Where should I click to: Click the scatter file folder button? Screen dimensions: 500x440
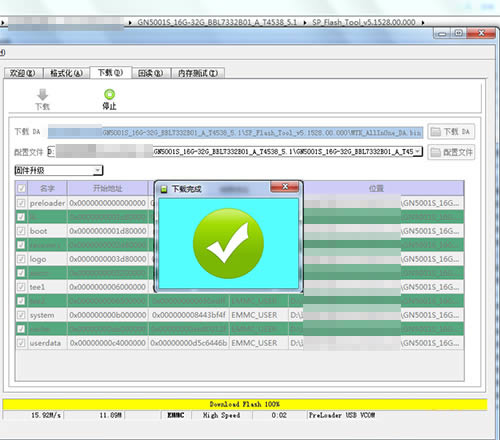pyautogui.click(x=451, y=152)
